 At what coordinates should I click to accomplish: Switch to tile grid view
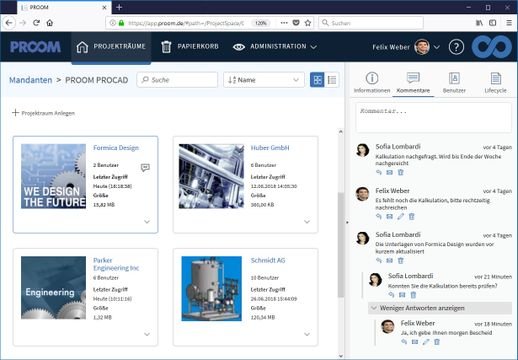click(317, 80)
